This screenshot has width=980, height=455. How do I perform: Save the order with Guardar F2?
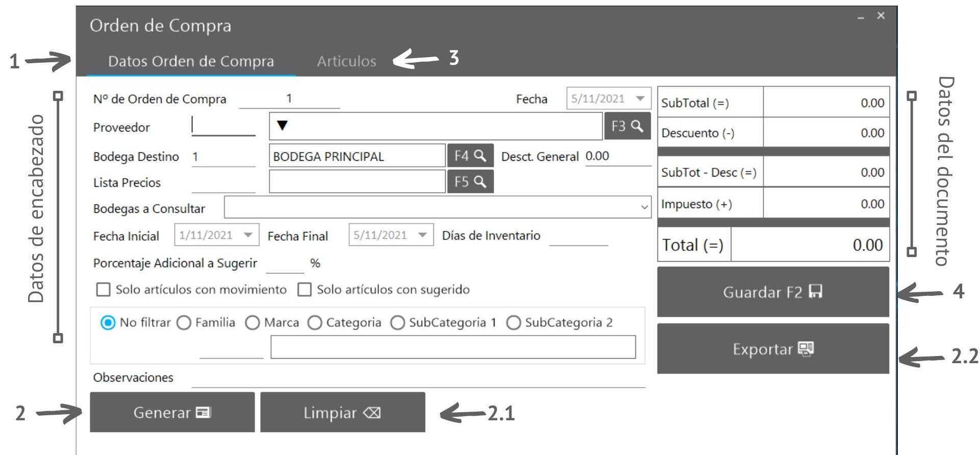773,292
